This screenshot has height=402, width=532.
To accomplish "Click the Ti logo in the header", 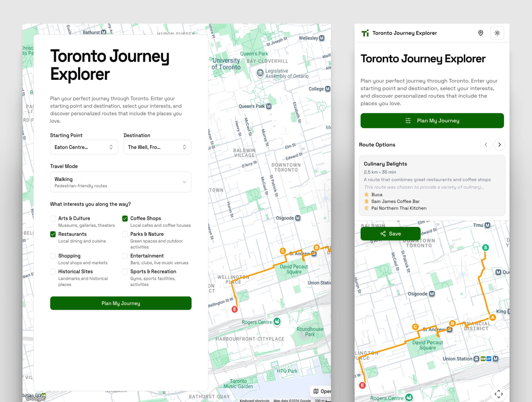I will pos(366,33).
